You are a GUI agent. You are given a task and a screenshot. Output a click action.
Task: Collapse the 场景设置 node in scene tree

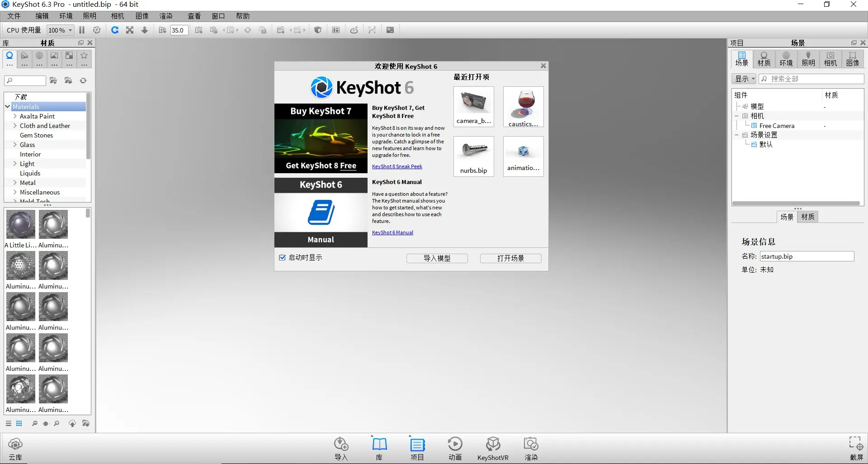click(x=737, y=135)
